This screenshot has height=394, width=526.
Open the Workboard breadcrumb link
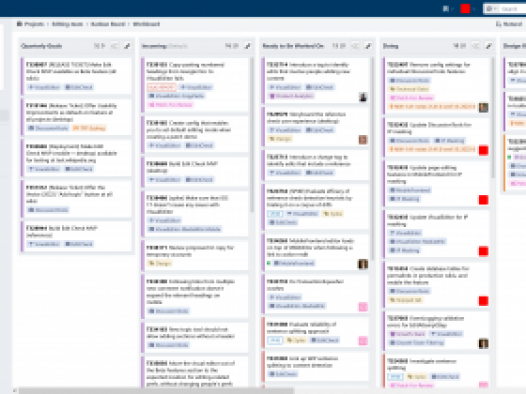(x=146, y=24)
